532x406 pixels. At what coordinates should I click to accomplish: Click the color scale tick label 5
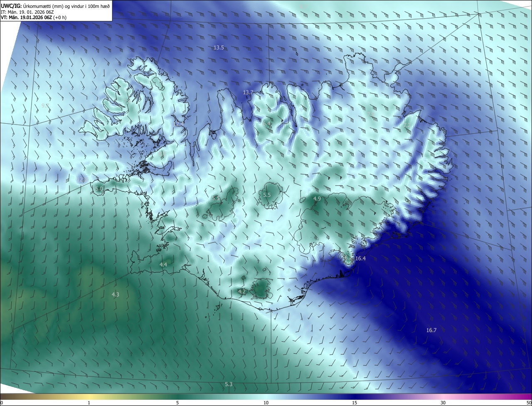pyautogui.click(x=177, y=403)
